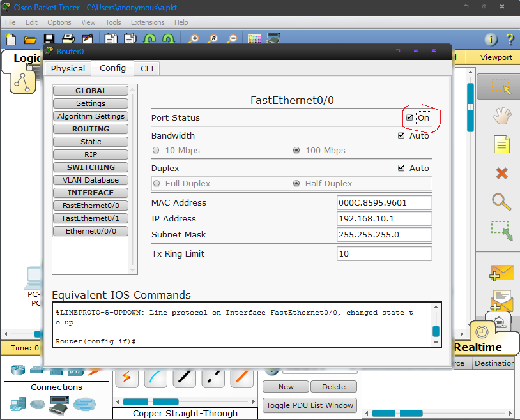Select the Console cable icon
520x420 pixels.
click(155, 378)
